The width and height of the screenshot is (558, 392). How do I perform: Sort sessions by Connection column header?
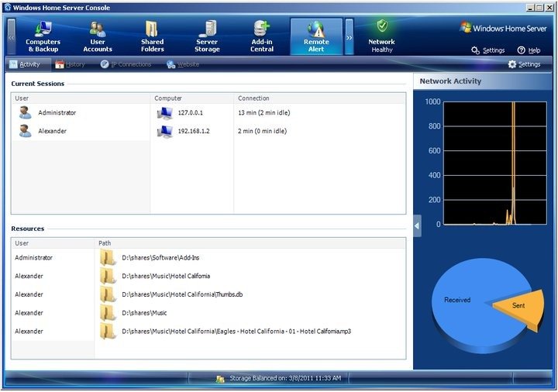(319, 98)
